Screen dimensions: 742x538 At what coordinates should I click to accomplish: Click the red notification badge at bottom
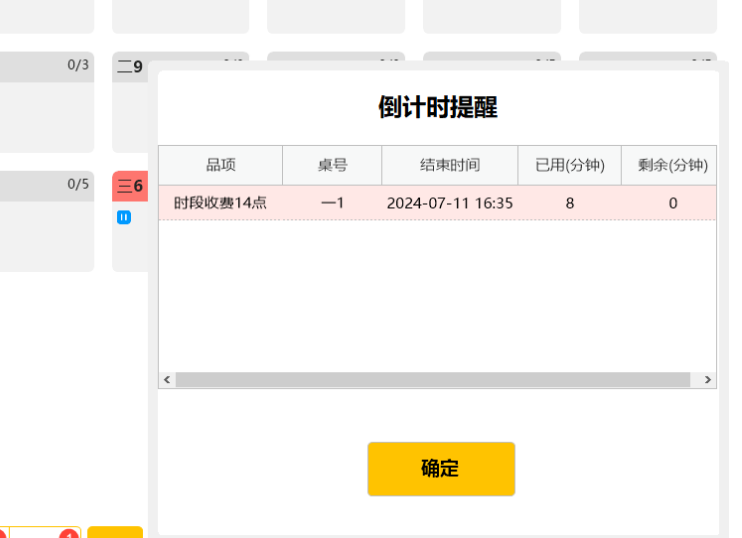pyautogui.click(x=68, y=535)
